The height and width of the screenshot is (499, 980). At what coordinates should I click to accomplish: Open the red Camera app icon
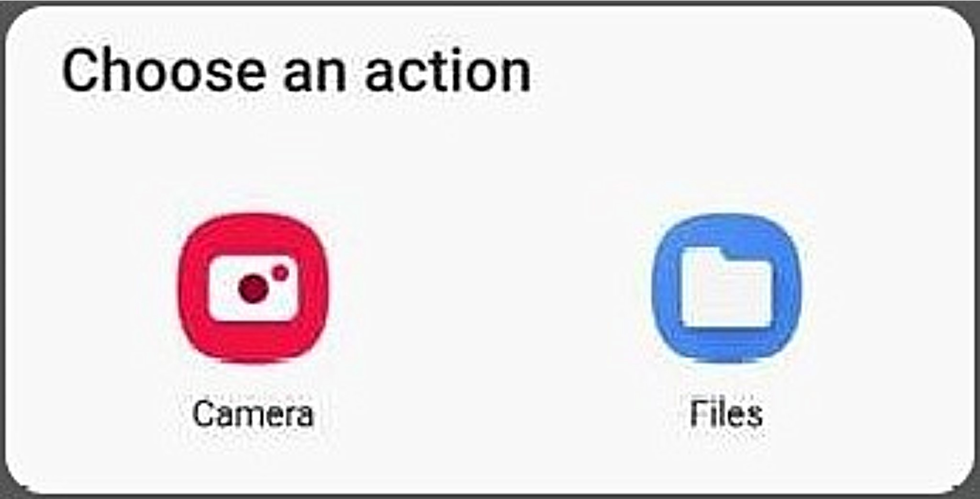pyautogui.click(x=253, y=287)
